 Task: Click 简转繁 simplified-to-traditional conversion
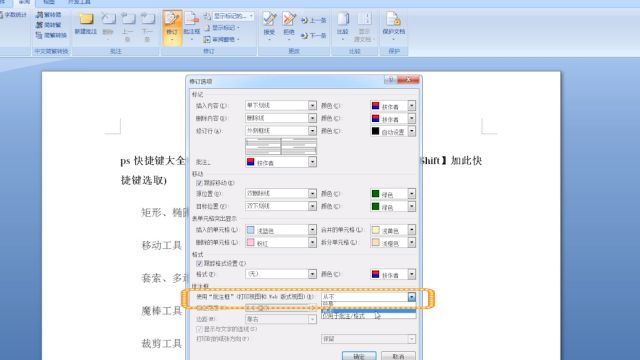click(x=49, y=25)
